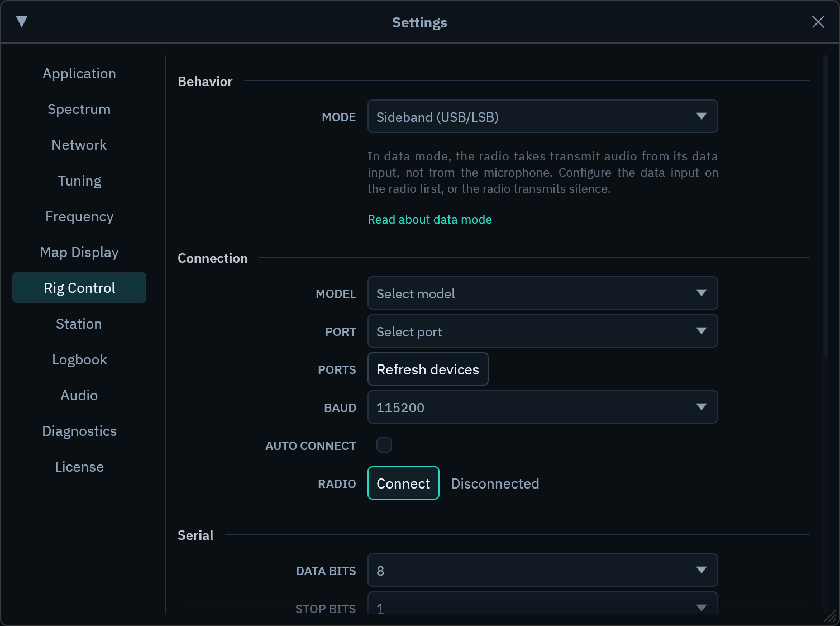
Task: Click the triangle menu icon in title bar
Action: pos(22,22)
